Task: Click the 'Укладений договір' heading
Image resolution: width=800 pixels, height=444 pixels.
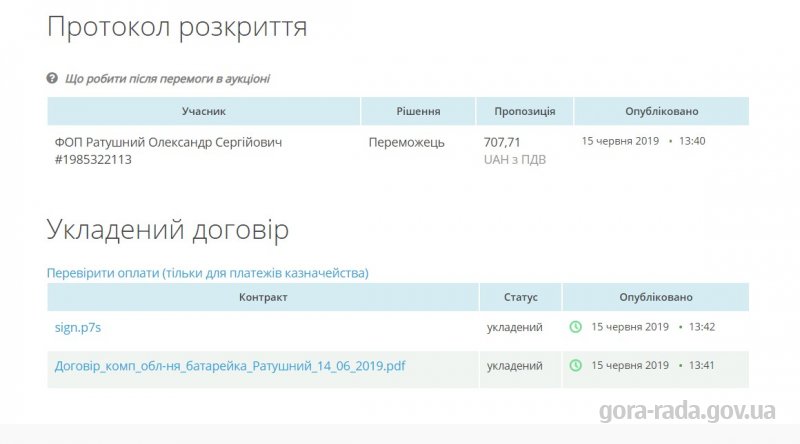Action: 168,230
